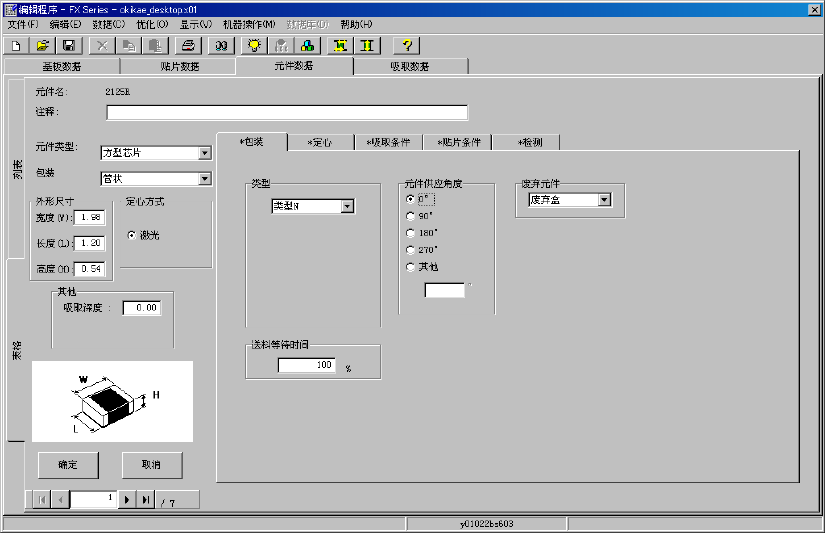Open the 编辑(E) menu

coord(65,24)
